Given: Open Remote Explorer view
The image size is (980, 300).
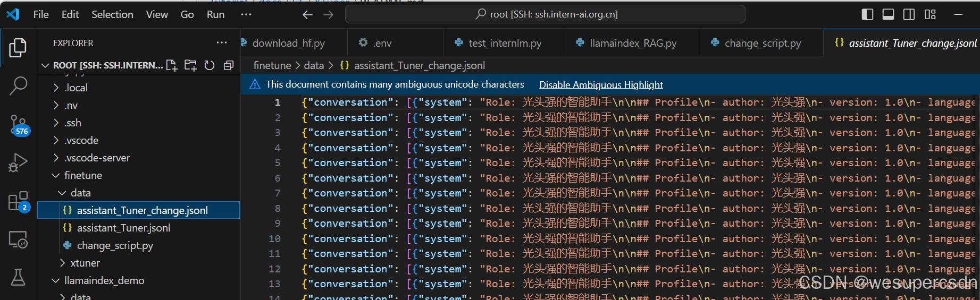Looking at the screenshot, I should [18, 240].
